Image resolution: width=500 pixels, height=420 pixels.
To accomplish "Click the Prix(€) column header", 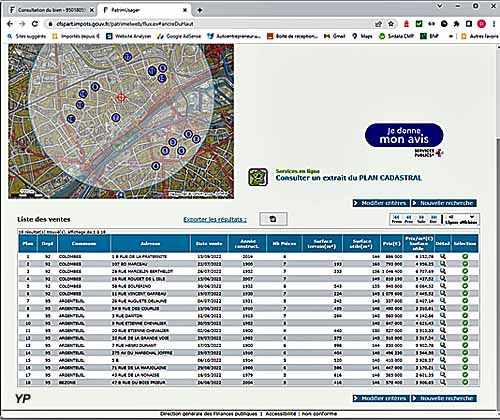I will point(391,243).
